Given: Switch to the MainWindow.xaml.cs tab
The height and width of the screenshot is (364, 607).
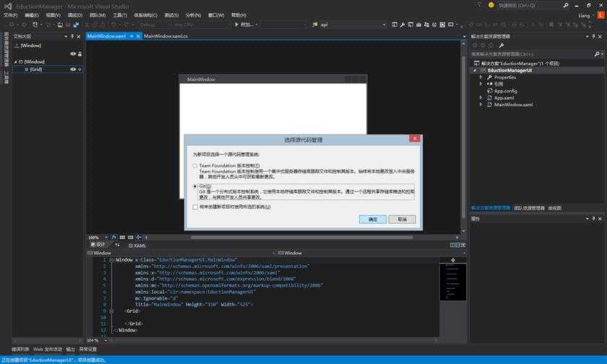Looking at the screenshot, I should (165, 35).
